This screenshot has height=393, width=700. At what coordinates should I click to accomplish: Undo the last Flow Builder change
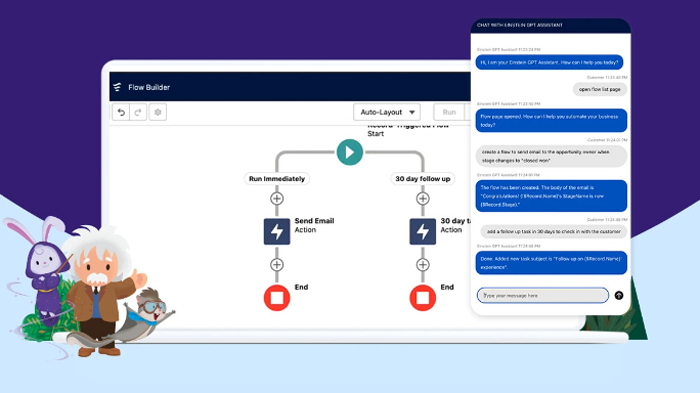click(121, 112)
